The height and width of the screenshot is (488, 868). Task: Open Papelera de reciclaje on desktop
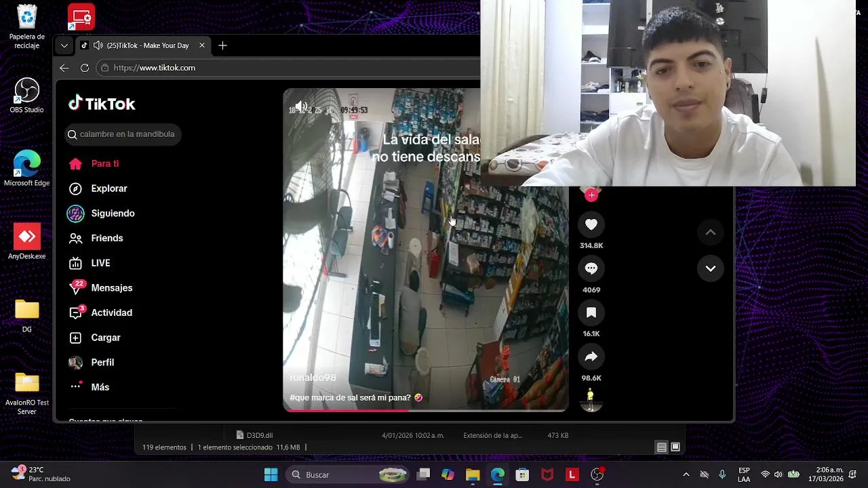tap(26, 27)
